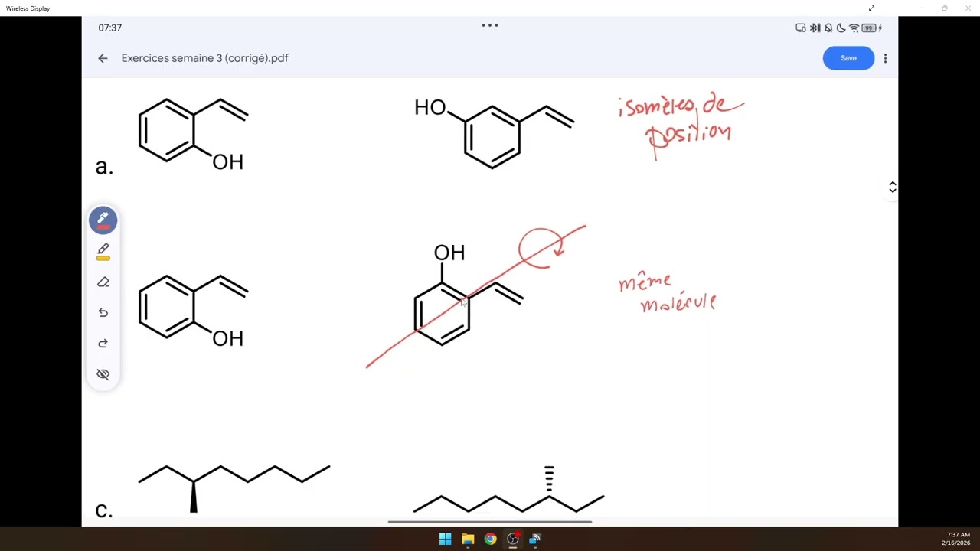The image size is (980, 551).
Task: Open File Explorer from the taskbar
Action: [468, 539]
